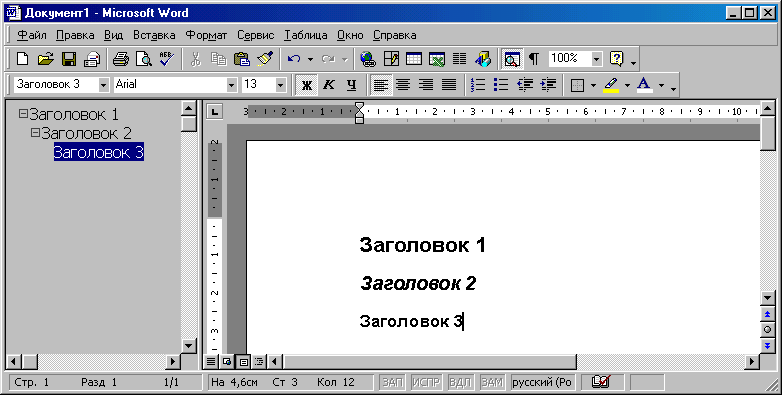Run spelling check (ABC checkmark)

166,59
